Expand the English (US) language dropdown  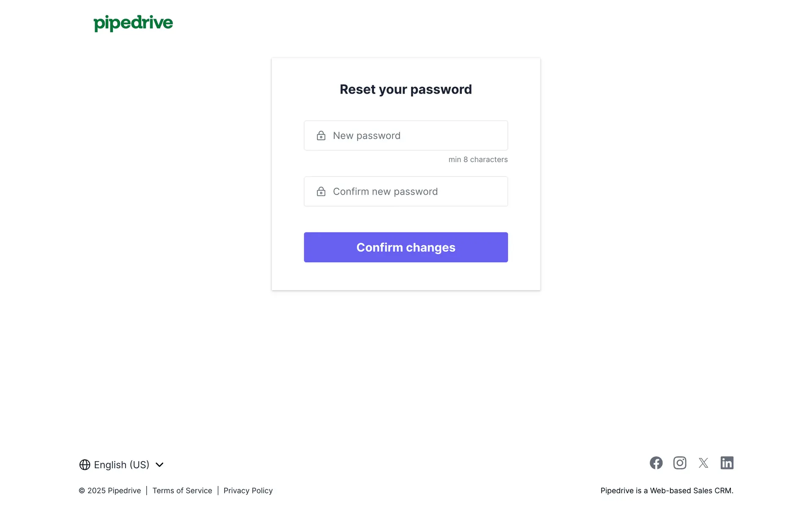coord(121,465)
